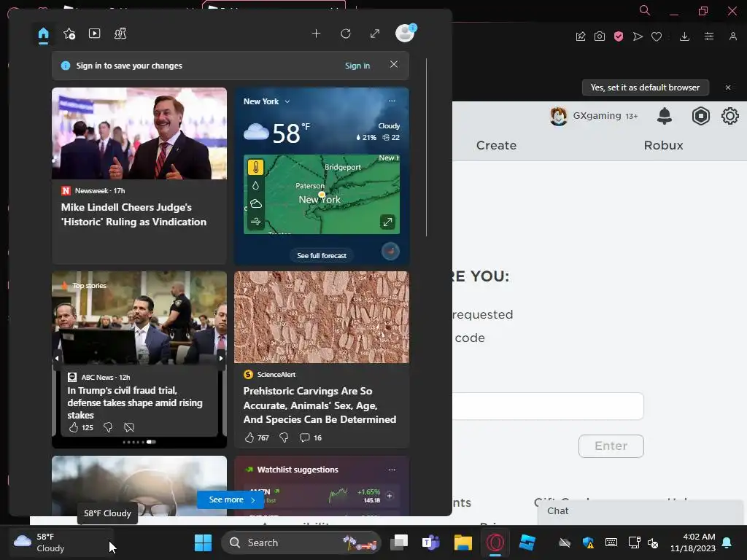Open Mike Lindell Newsweek article
Image resolution: width=747 pixels, height=560 pixels.
tap(133, 214)
